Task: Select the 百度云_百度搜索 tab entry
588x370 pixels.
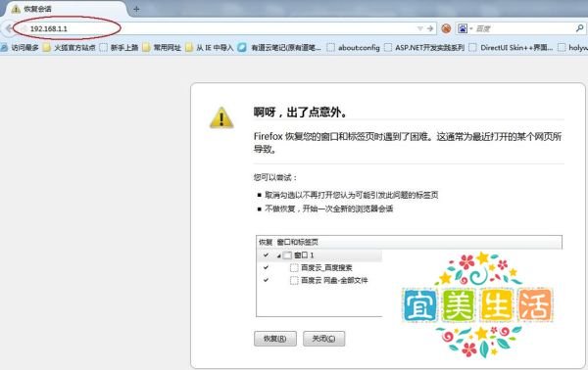Action: [x=326, y=268]
